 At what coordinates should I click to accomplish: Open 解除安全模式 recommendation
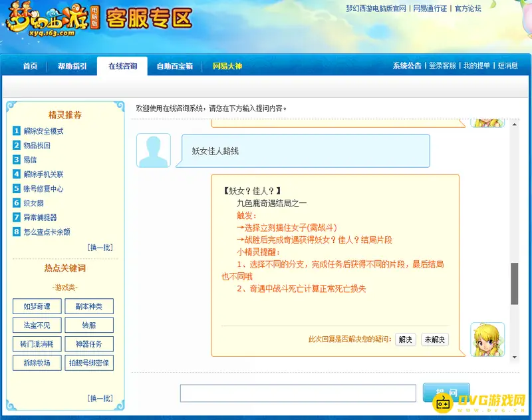click(43, 131)
